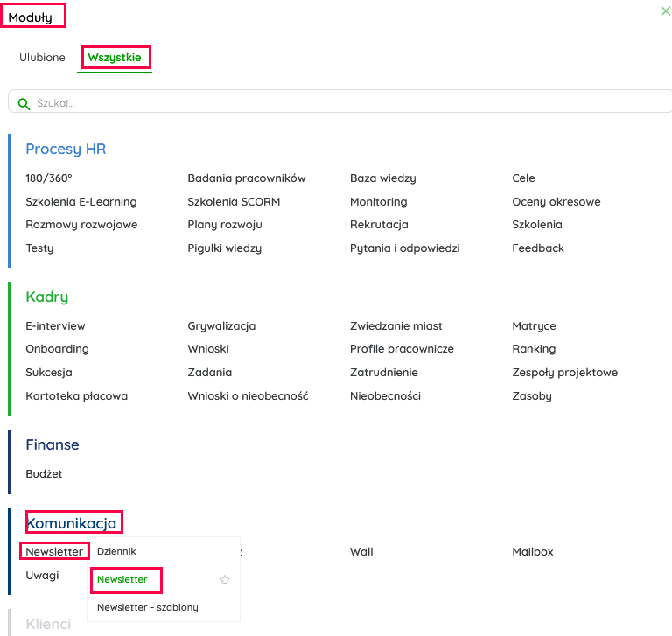The width and height of the screenshot is (672, 636).
Task: Open the 180/360° module
Action: click(x=49, y=178)
